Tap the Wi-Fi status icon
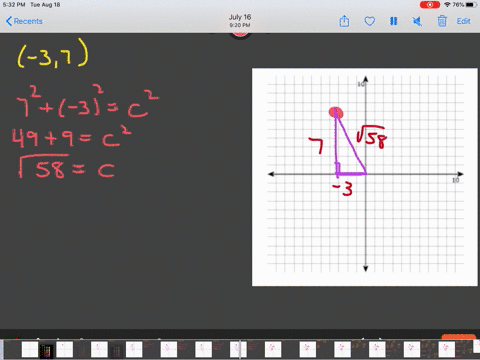The width and height of the screenshot is (480, 360). [447, 5]
